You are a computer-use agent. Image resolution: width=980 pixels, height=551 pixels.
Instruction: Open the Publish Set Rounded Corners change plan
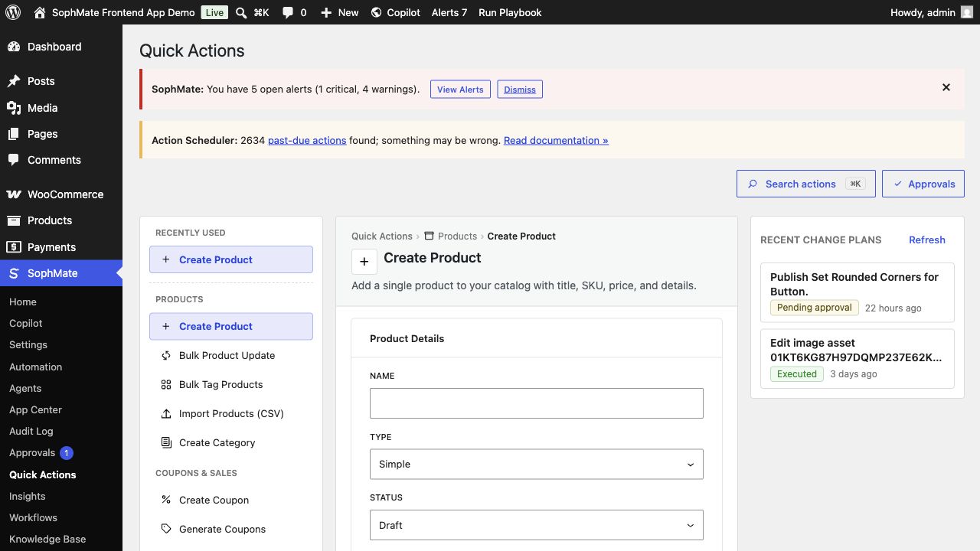pos(857,292)
